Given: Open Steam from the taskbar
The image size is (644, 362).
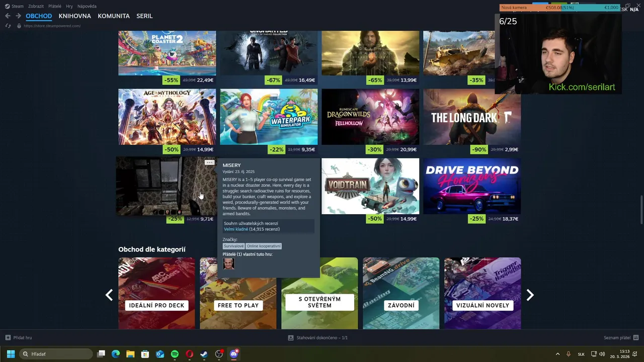Looking at the screenshot, I should tap(204, 354).
